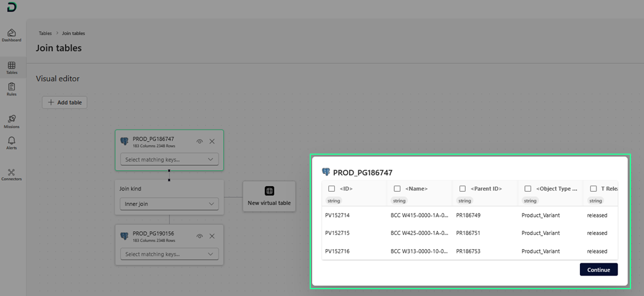
Task: Open matching keys dropdown for PROD_PG190156
Action: [169, 254]
